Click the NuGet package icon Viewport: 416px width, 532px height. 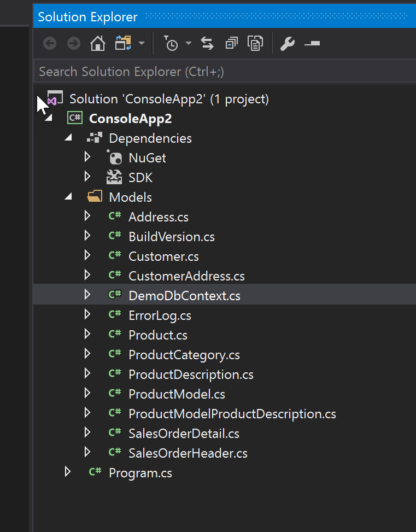(x=114, y=157)
